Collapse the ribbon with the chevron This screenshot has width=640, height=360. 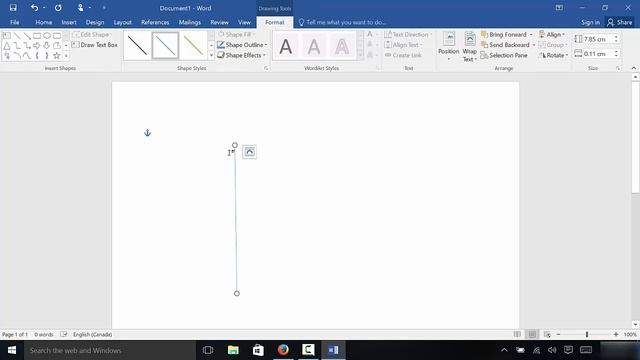(634, 68)
